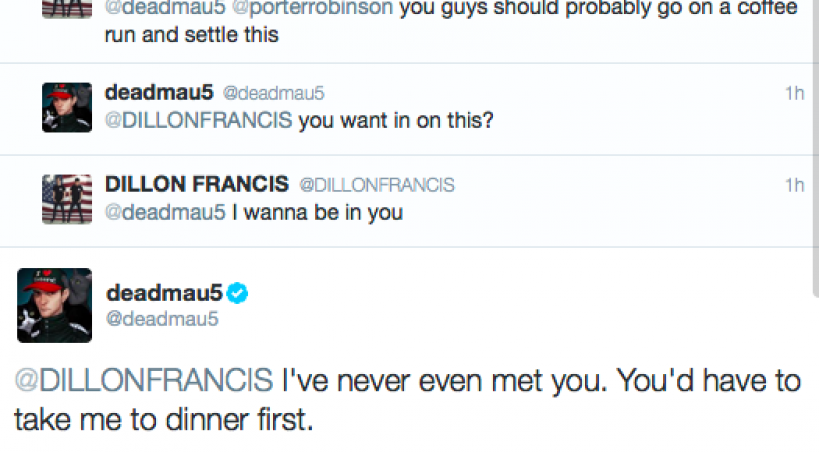Click the DILLON FRANCIS display name
Image resolution: width=819 pixels, height=452 pixels.
pos(196,185)
